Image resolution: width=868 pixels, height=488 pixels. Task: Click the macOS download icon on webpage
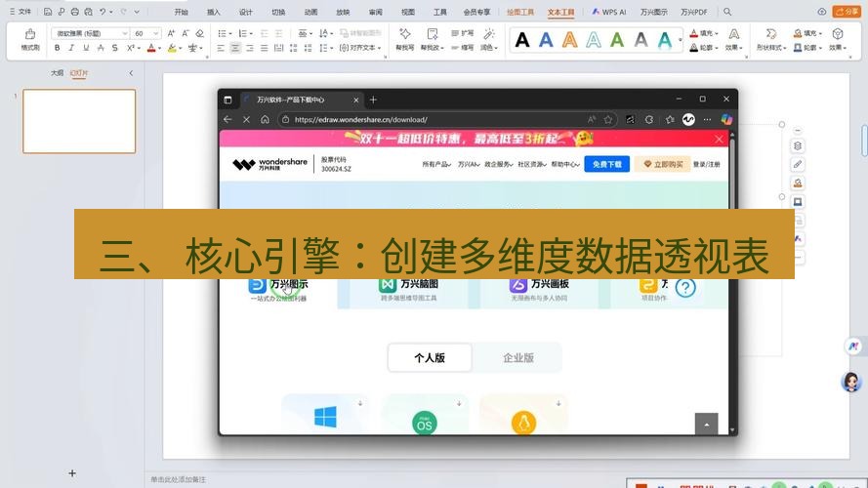(424, 424)
